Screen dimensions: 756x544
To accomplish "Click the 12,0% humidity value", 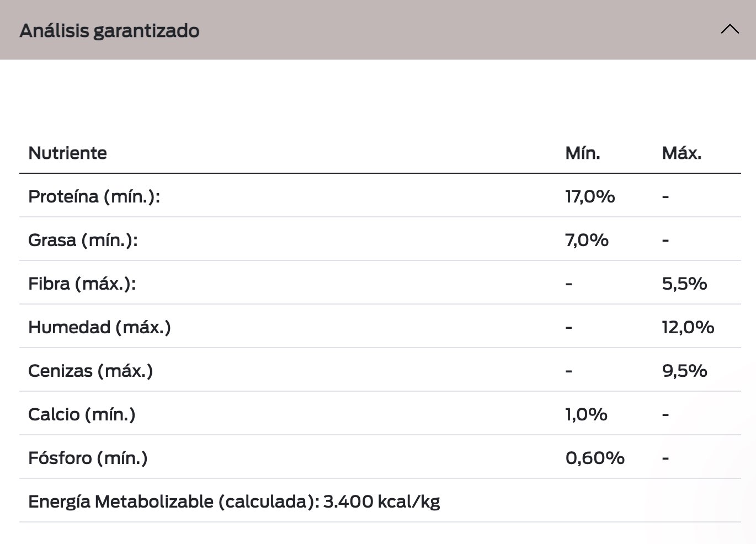I will [688, 327].
